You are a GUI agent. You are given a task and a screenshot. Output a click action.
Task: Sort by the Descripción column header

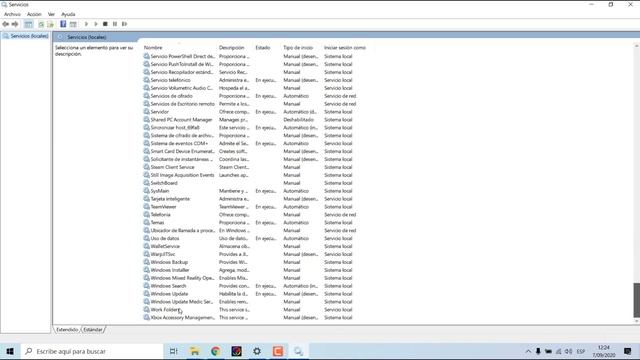click(x=231, y=48)
